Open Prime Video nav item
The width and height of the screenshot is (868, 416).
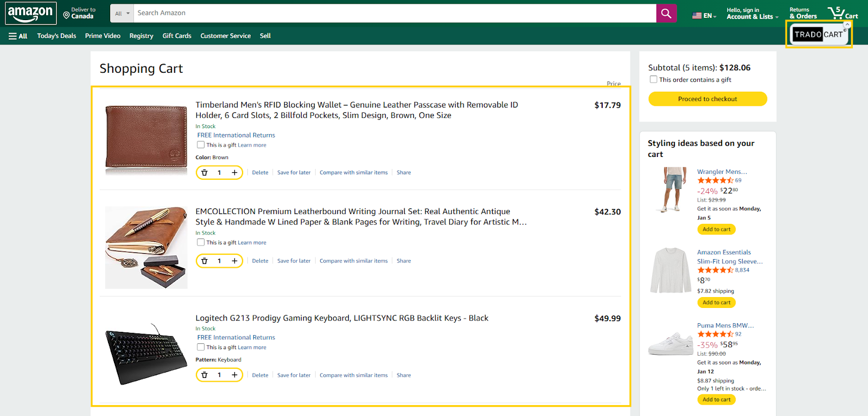(103, 36)
